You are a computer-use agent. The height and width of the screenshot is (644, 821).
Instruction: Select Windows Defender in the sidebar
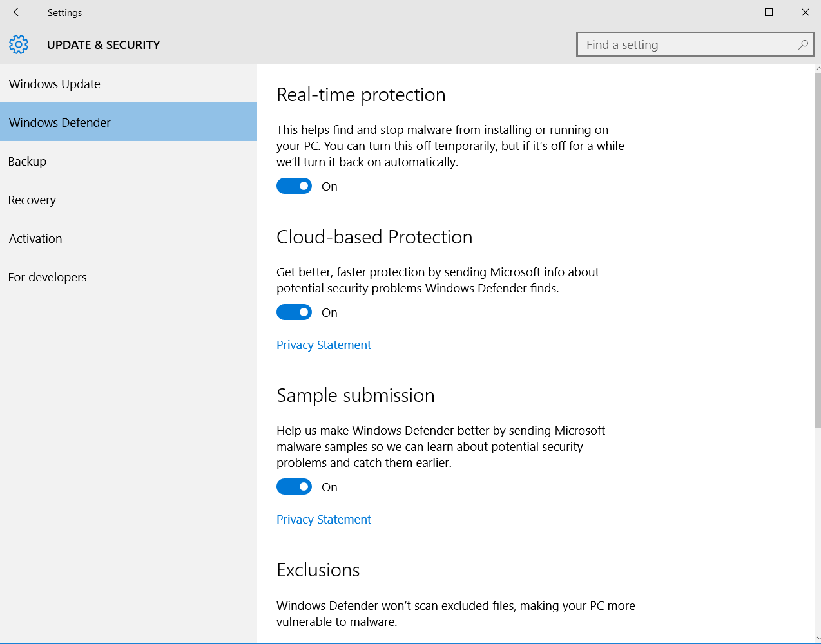click(x=60, y=122)
